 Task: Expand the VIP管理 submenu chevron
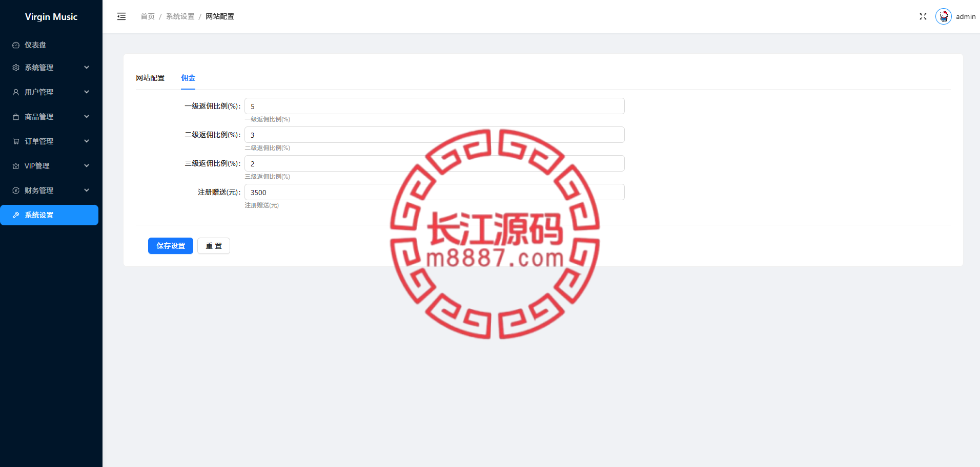pos(87,166)
